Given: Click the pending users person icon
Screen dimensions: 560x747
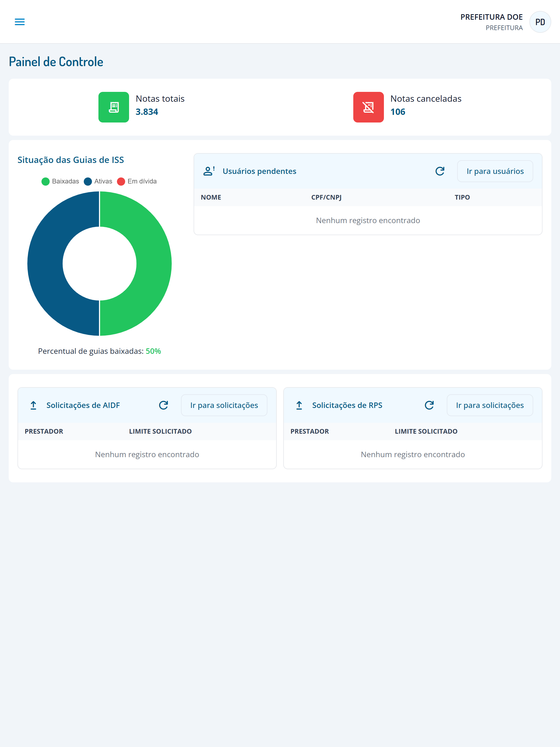Looking at the screenshot, I should click(x=209, y=171).
